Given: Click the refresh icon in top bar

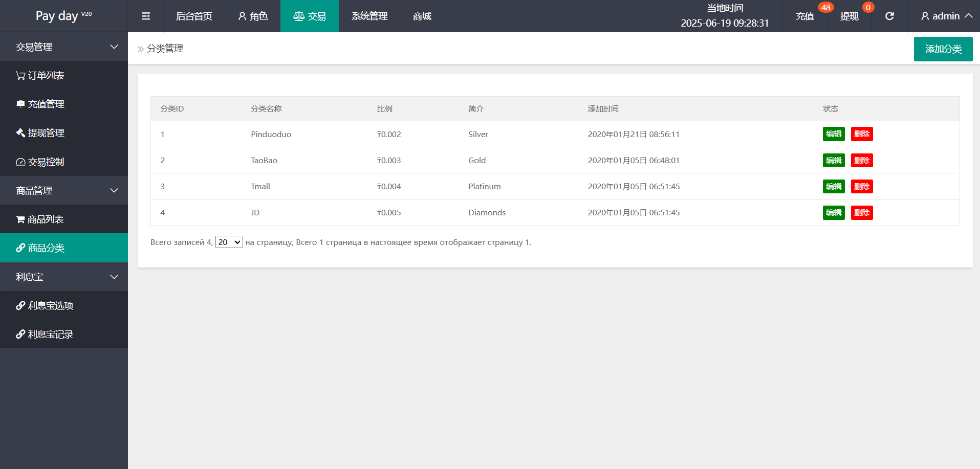Looking at the screenshot, I should click(889, 16).
